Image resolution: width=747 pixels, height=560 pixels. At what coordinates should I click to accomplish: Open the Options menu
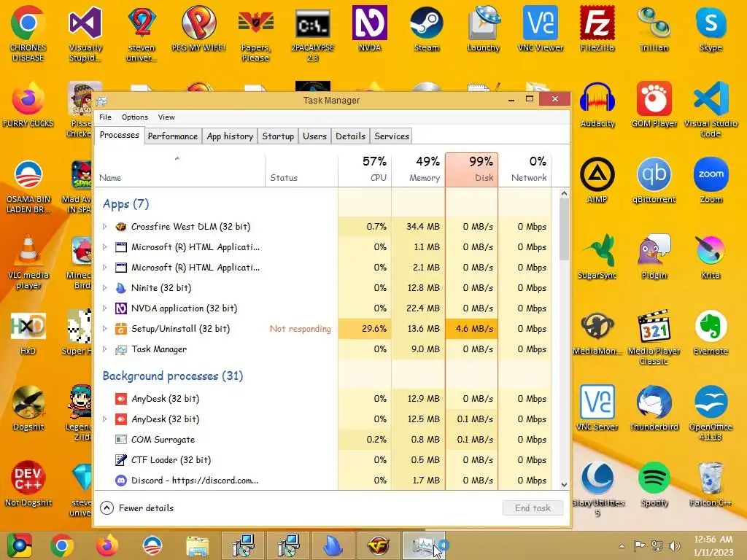(x=135, y=117)
